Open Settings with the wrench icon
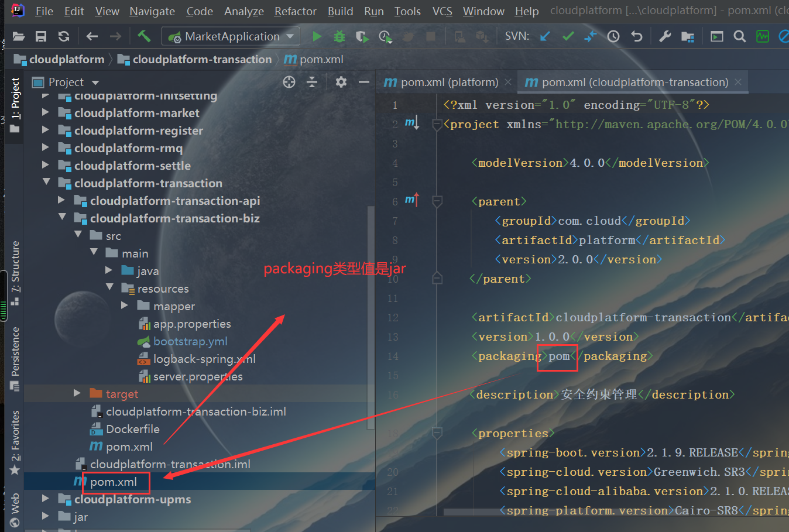Screen dimensions: 789x532 click(665, 36)
